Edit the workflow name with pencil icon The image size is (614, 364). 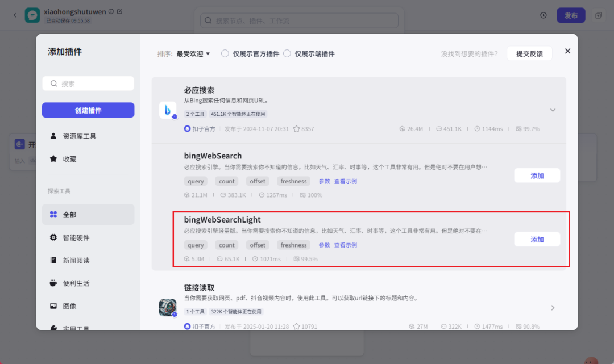(x=120, y=12)
